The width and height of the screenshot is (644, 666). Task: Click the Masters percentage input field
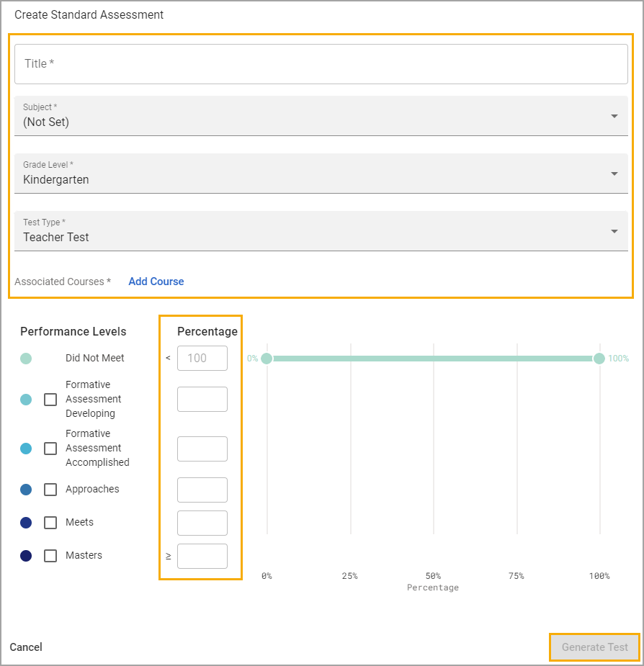point(202,556)
